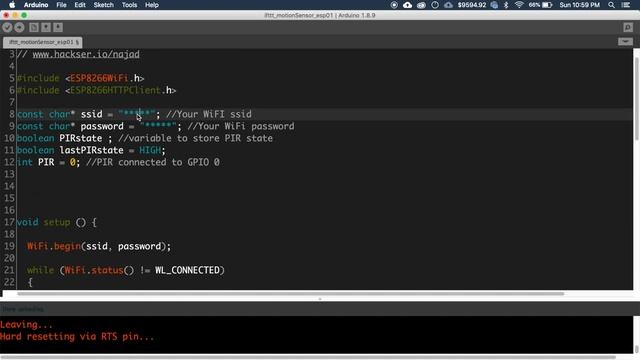Screen dimensions: 640x360
Task: Open the tab options dropdown arrow
Action: [625, 42]
